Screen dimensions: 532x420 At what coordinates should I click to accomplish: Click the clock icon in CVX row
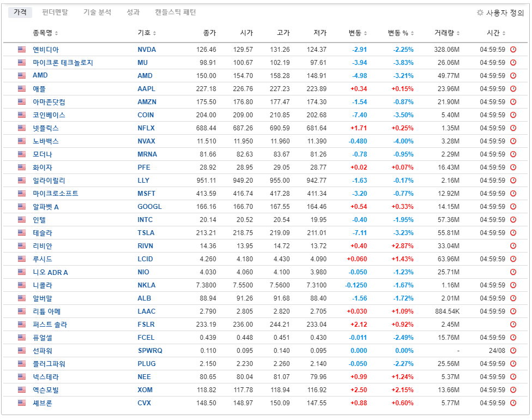pos(513,403)
